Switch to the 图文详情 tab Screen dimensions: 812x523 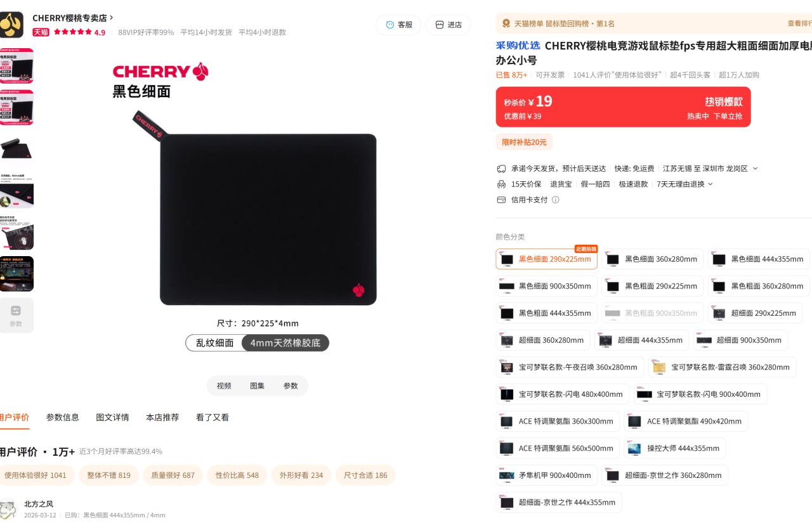coord(112,417)
